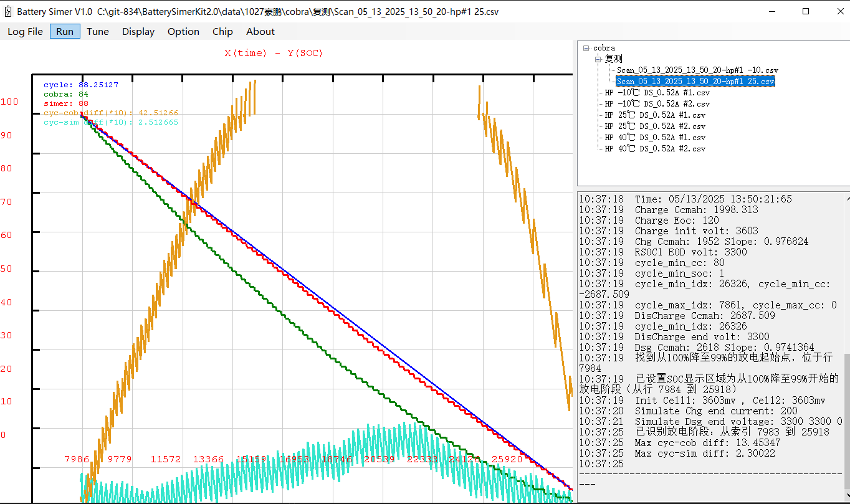850x504 pixels.
Task: Click the Battery Simer app icon
Action: point(8,11)
